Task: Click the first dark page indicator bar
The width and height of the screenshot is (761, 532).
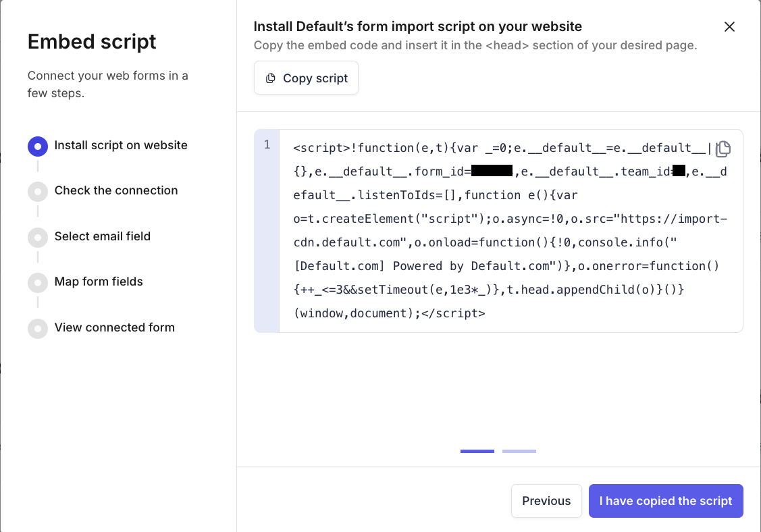Action: [477, 451]
